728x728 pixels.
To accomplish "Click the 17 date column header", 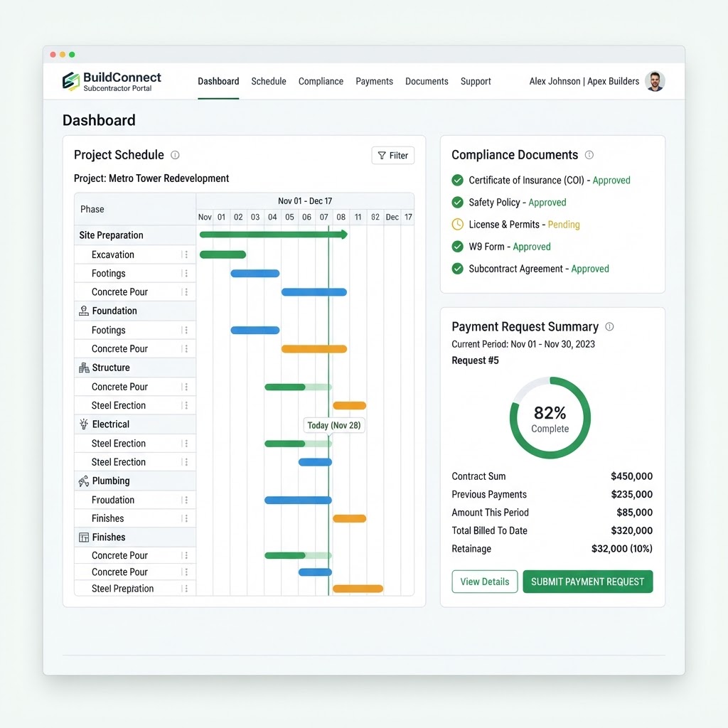I will (408, 218).
